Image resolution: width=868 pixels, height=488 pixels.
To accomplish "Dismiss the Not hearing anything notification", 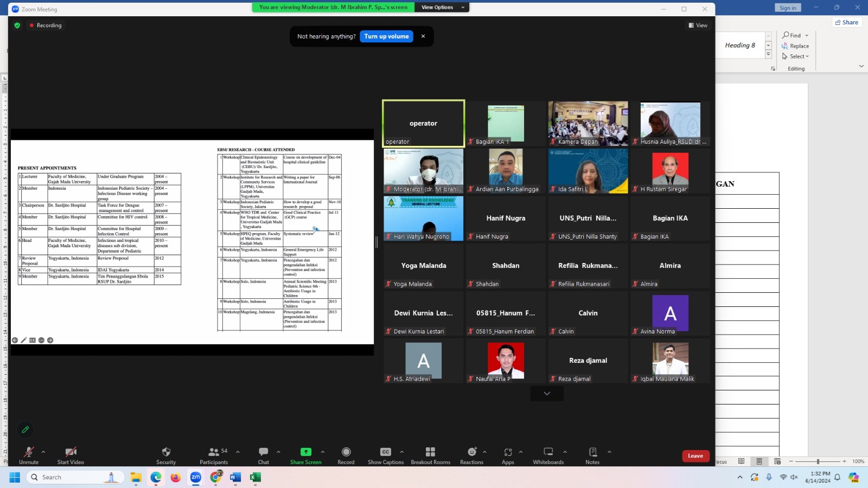I will click(423, 36).
